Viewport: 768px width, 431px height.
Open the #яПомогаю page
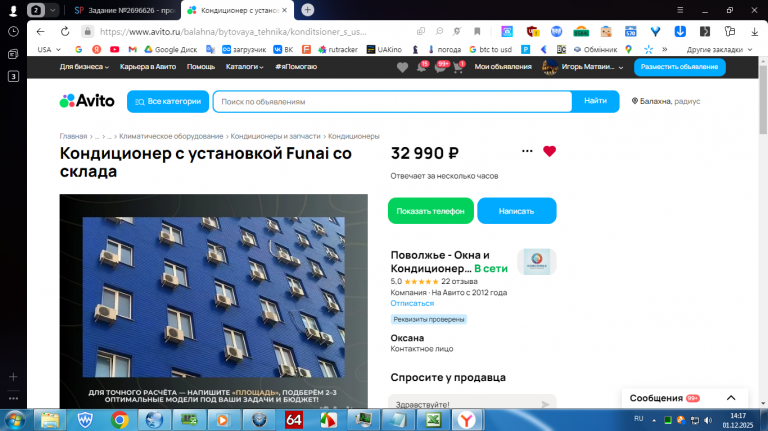pyautogui.click(x=296, y=67)
